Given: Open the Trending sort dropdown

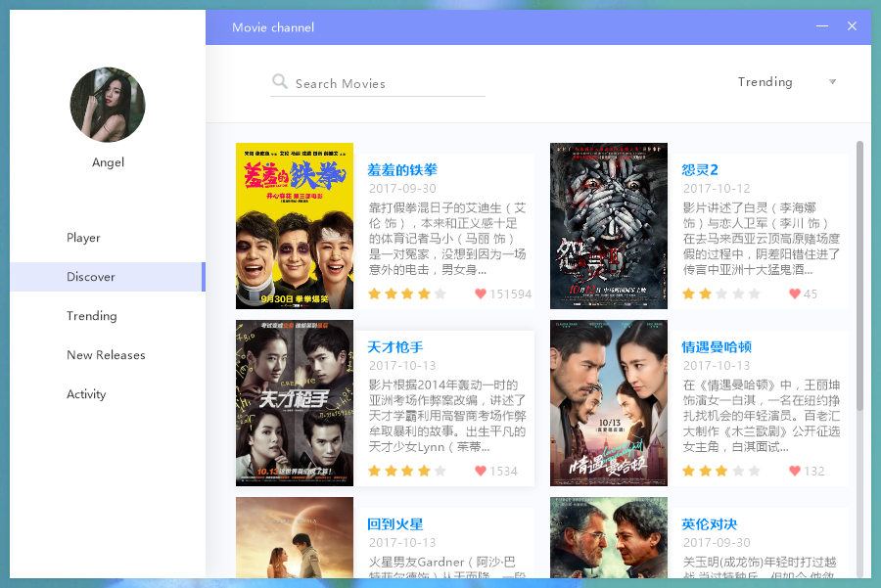Looking at the screenshot, I should tap(787, 82).
